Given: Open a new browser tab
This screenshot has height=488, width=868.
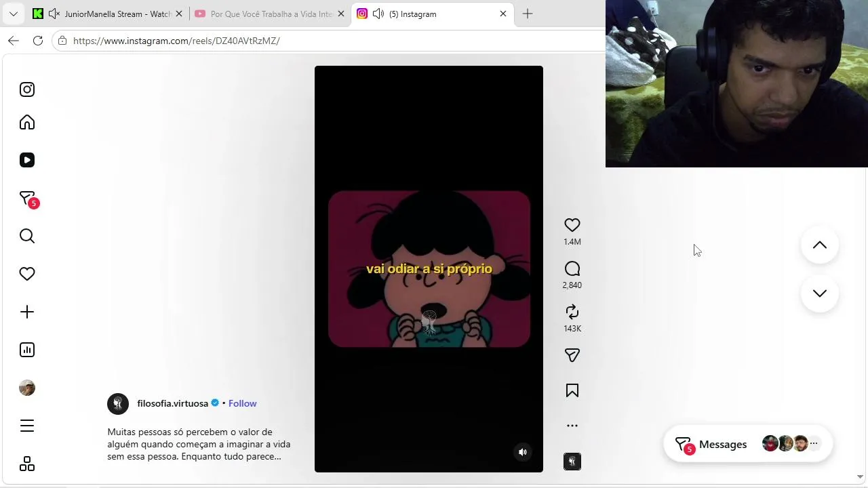Looking at the screenshot, I should tap(528, 14).
